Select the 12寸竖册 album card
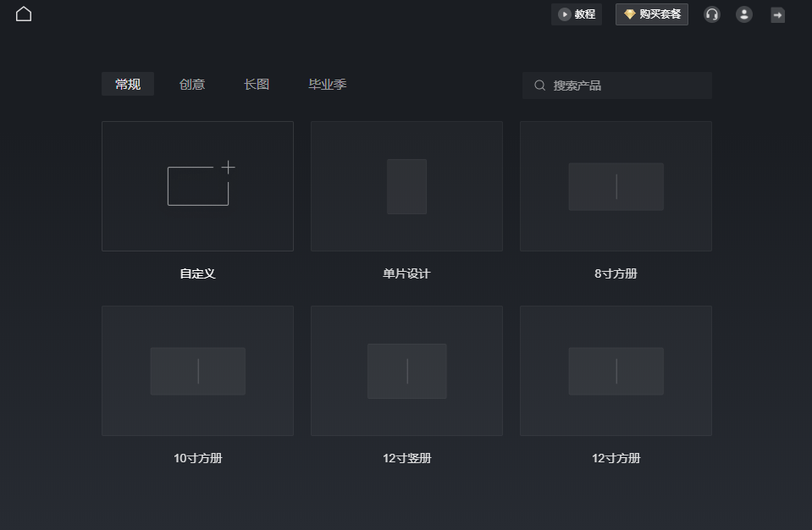This screenshot has width=812, height=530. pyautogui.click(x=406, y=371)
